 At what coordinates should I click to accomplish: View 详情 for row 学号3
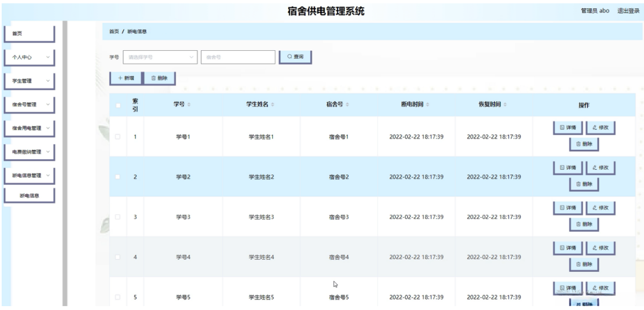click(568, 208)
